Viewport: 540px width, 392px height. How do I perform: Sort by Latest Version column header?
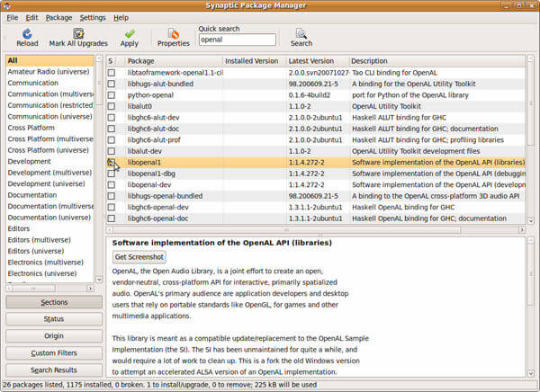pos(317,61)
